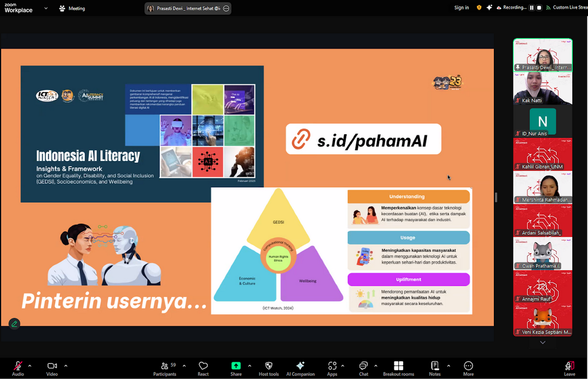Select Kak Natti video thumbnail
The image size is (588, 379).
click(543, 88)
